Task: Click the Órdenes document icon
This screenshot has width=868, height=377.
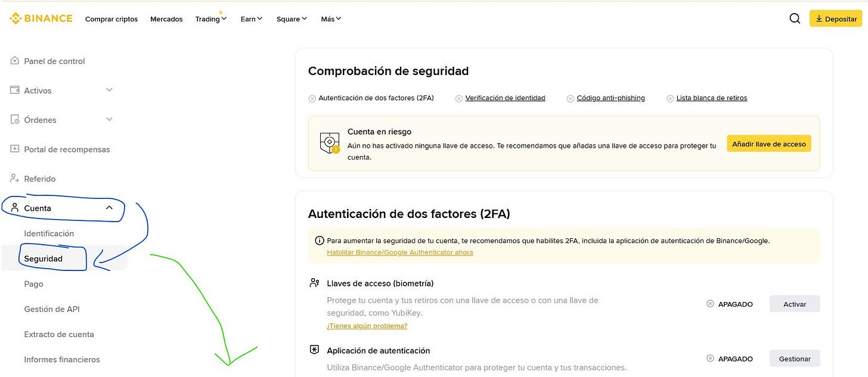Action: pyautogui.click(x=15, y=120)
